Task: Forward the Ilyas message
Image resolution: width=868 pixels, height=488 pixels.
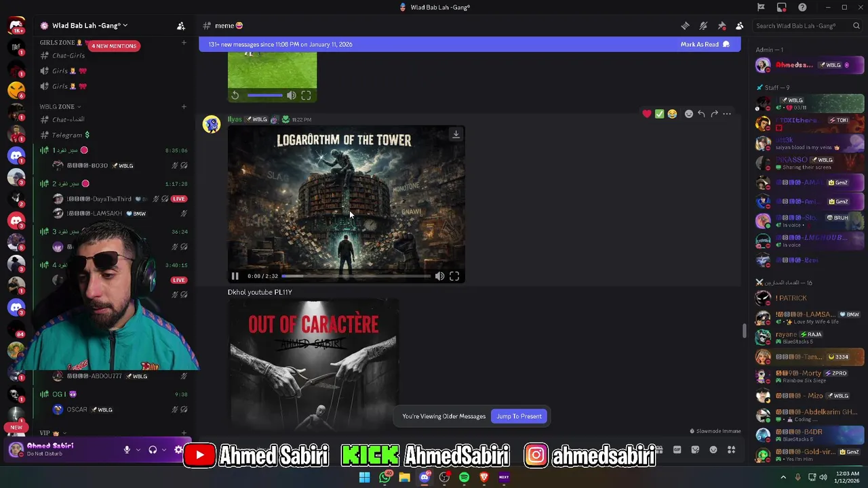Action: (714, 114)
